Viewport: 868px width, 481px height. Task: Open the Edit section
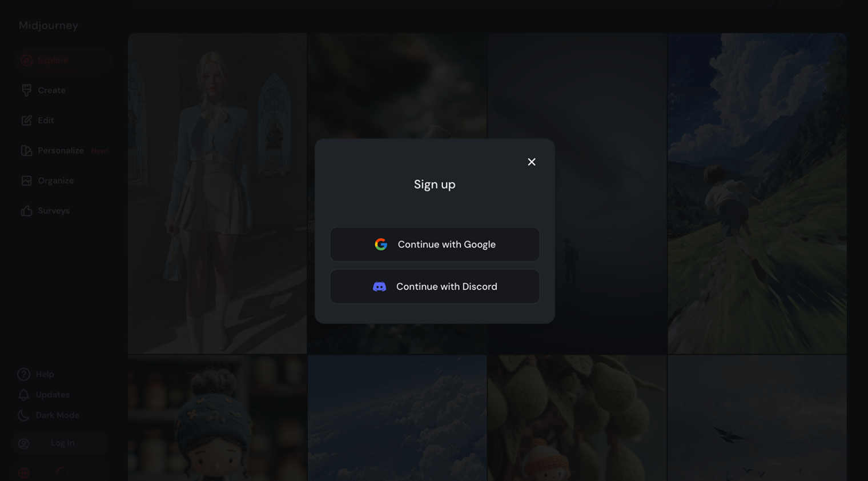pos(46,121)
